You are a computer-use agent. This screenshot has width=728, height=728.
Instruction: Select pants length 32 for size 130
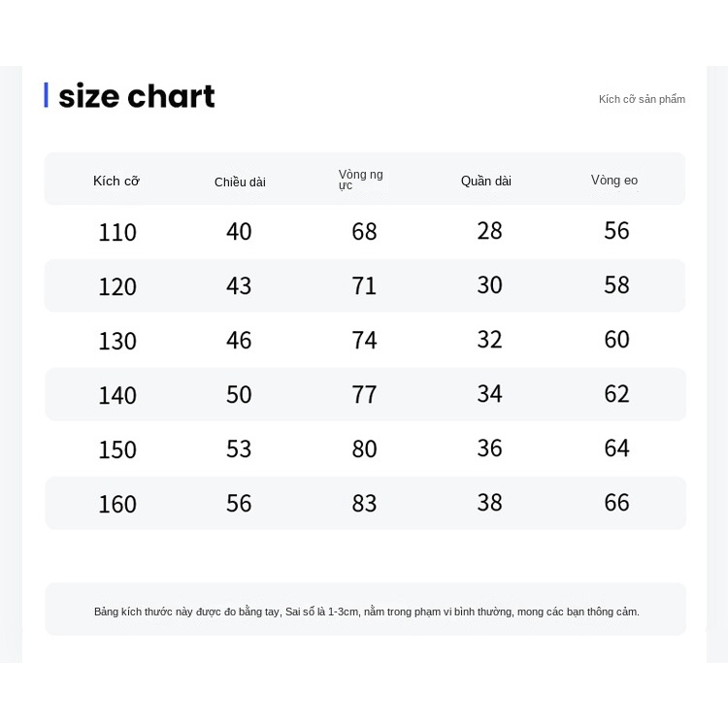(490, 339)
